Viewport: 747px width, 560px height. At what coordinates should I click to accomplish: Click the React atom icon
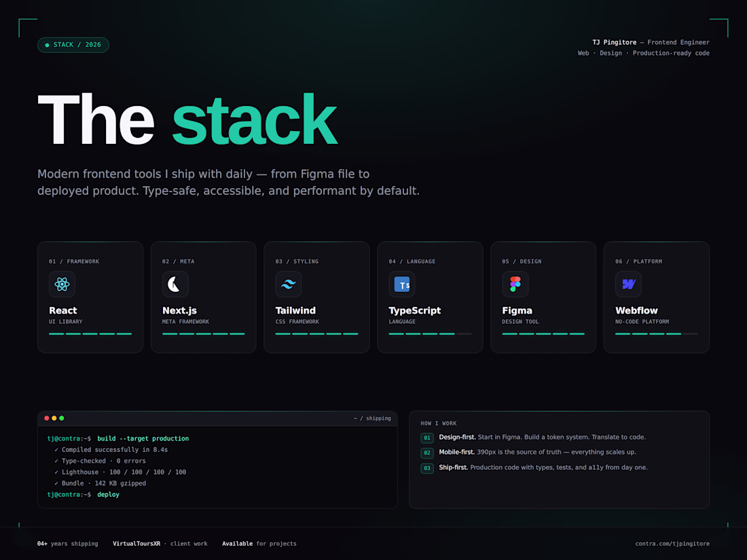pyautogui.click(x=62, y=284)
